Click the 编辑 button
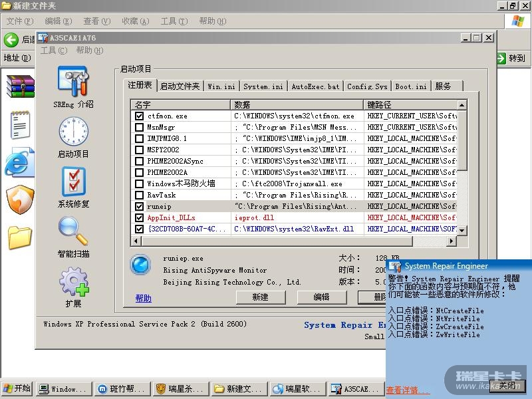532x399 pixels. pyautogui.click(x=322, y=297)
